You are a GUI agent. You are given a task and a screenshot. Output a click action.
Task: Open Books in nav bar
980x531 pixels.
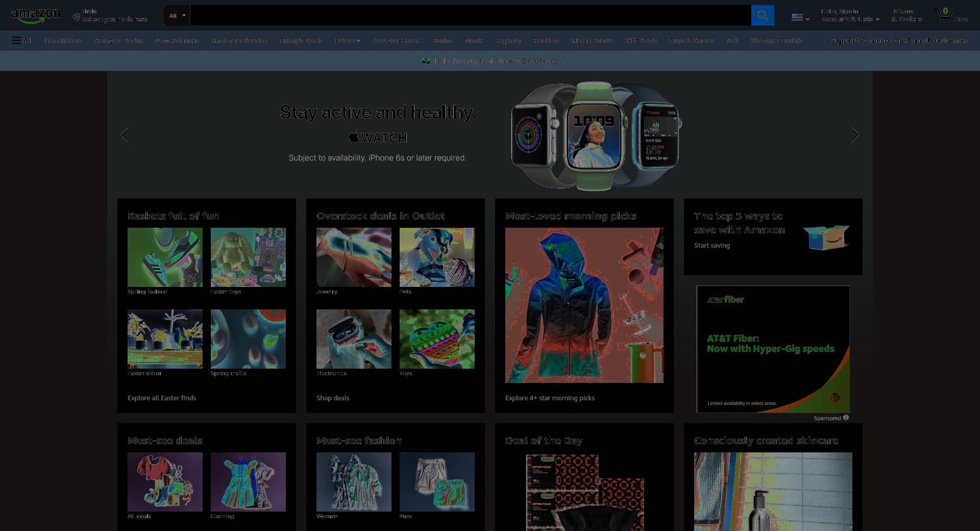click(x=443, y=40)
